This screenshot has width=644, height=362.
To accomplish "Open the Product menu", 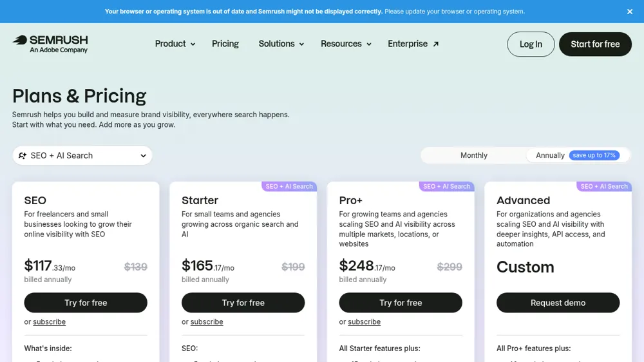I will tap(175, 44).
